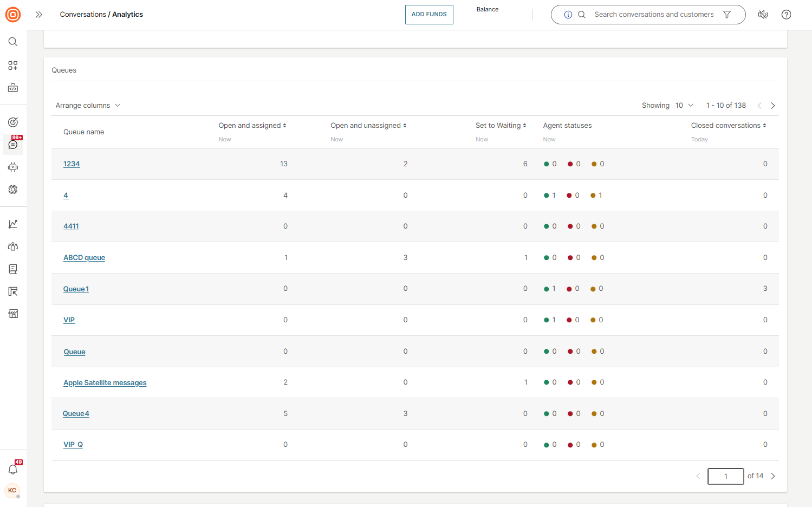Open the People icon in sidebar
The image size is (812, 507).
[13, 246]
